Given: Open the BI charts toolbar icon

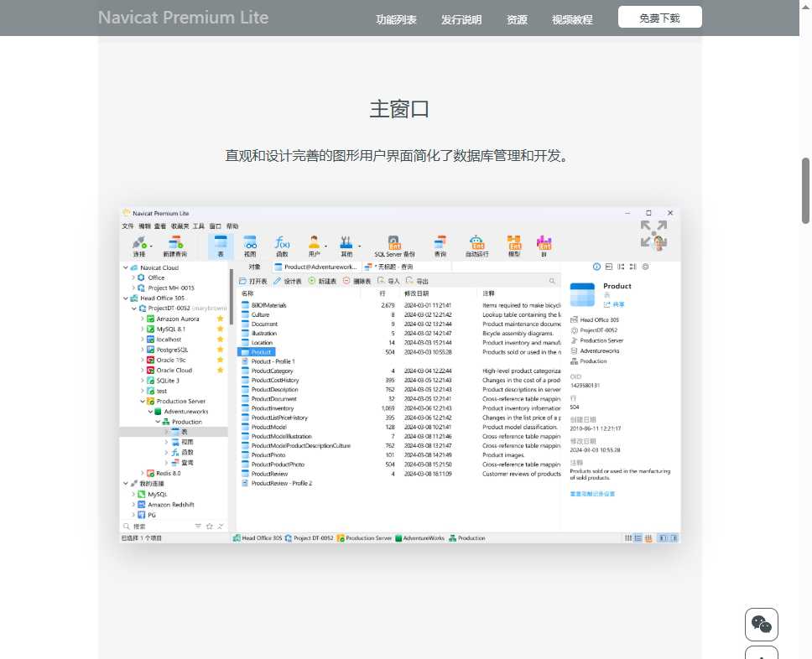Looking at the screenshot, I should [544, 246].
